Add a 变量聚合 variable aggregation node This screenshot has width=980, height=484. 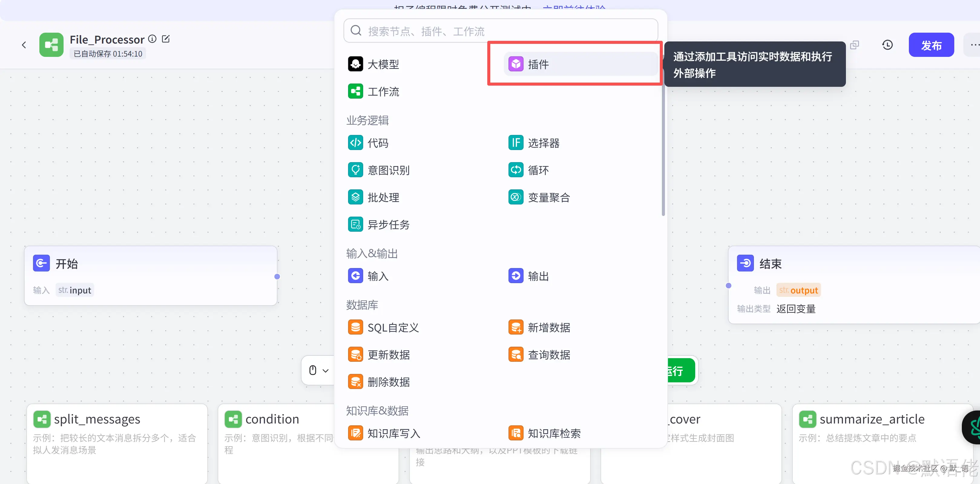[x=549, y=197]
